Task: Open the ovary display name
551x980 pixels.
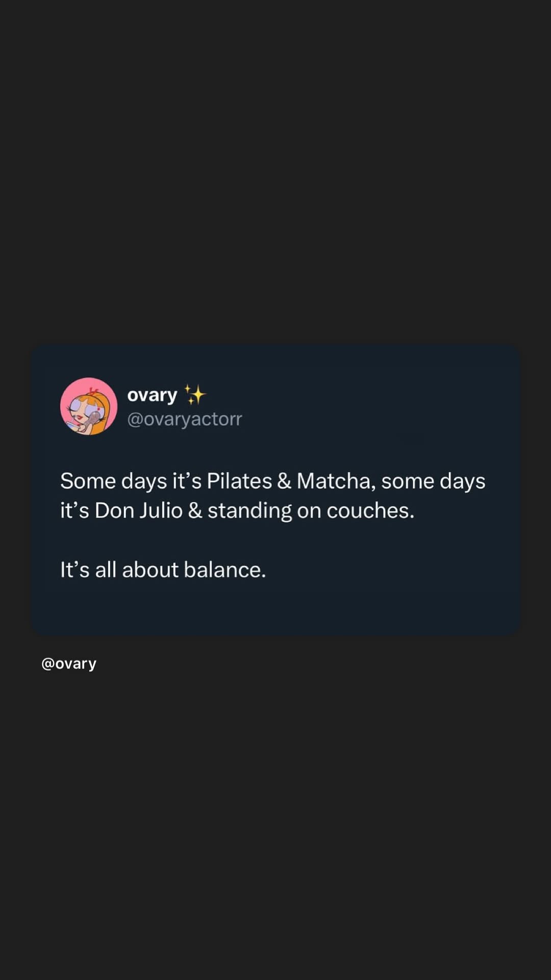Action: (152, 395)
